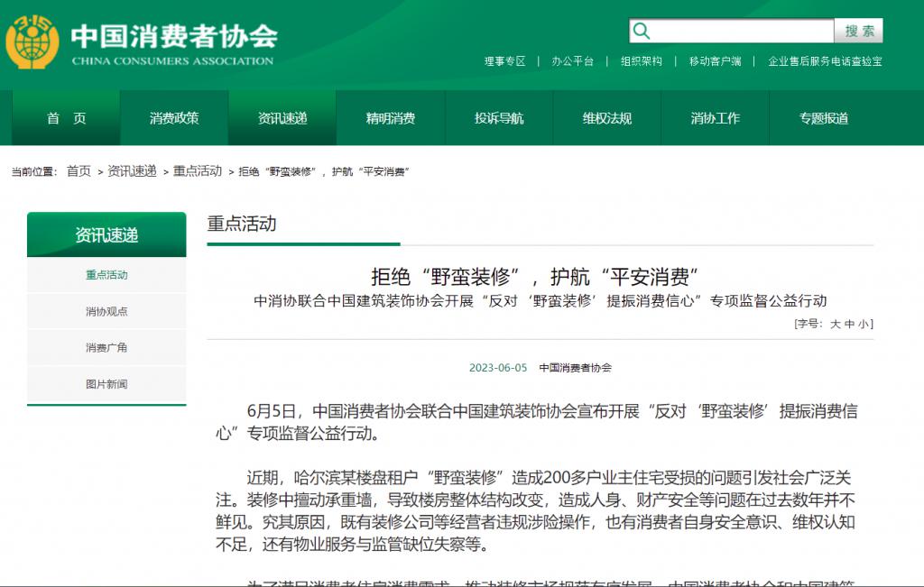Open the 投诉导航 navigation tab
Viewport: 924px width, 587px height.
pyautogui.click(x=499, y=118)
